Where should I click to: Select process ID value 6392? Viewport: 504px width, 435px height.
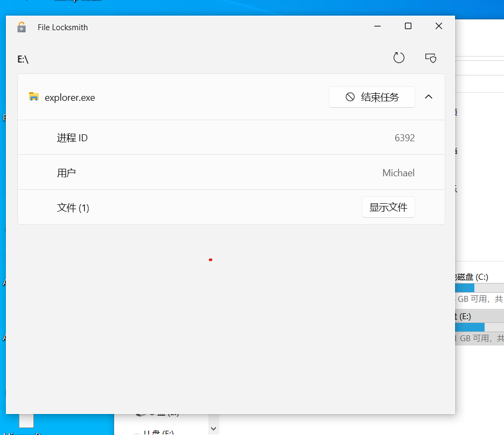coord(405,137)
